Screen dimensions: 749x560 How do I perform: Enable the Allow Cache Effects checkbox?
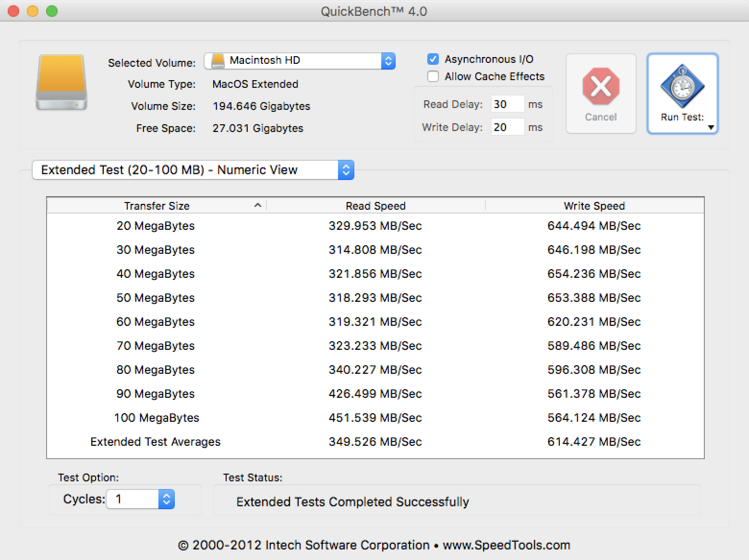click(433, 76)
